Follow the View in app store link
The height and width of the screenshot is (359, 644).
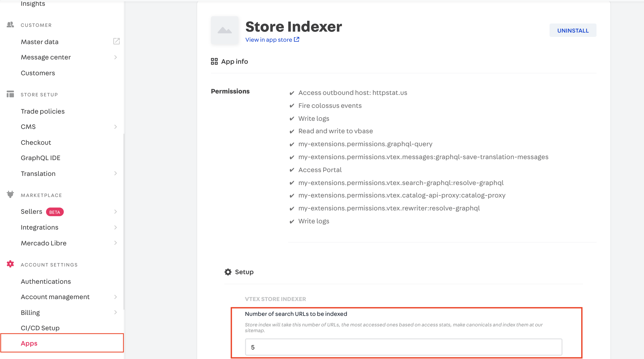(269, 40)
